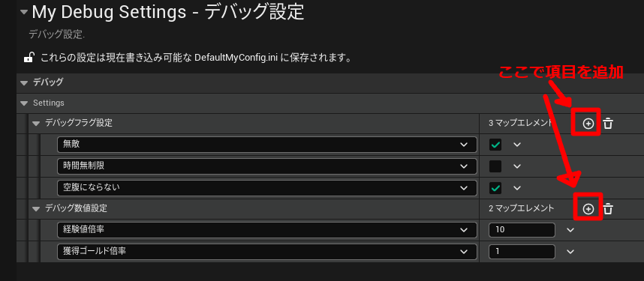Open 獲得ゴールド倍率 row element options chevron
This screenshot has width=644, height=281.
tap(570, 252)
